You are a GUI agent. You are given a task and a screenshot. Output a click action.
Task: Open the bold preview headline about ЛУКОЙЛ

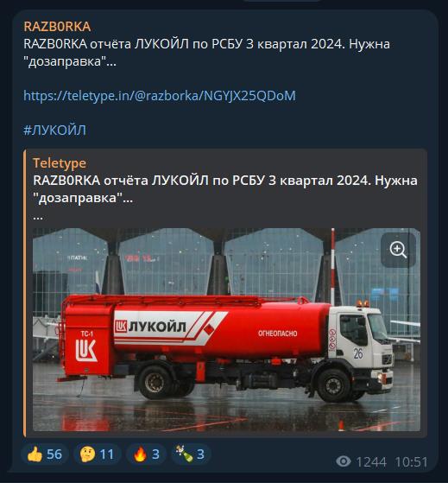pyautogui.click(x=225, y=189)
